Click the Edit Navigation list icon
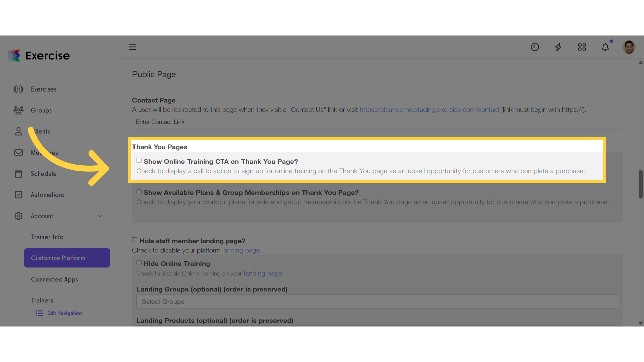This screenshot has width=644, height=362. (39, 313)
